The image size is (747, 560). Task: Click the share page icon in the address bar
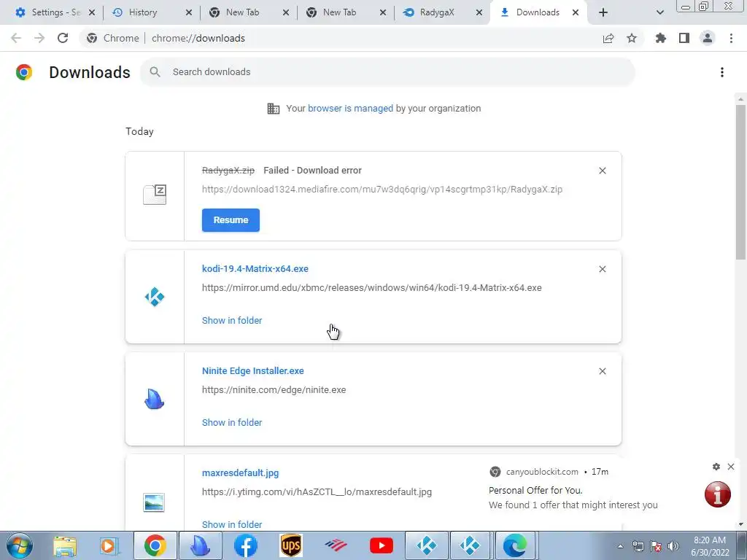pyautogui.click(x=608, y=38)
